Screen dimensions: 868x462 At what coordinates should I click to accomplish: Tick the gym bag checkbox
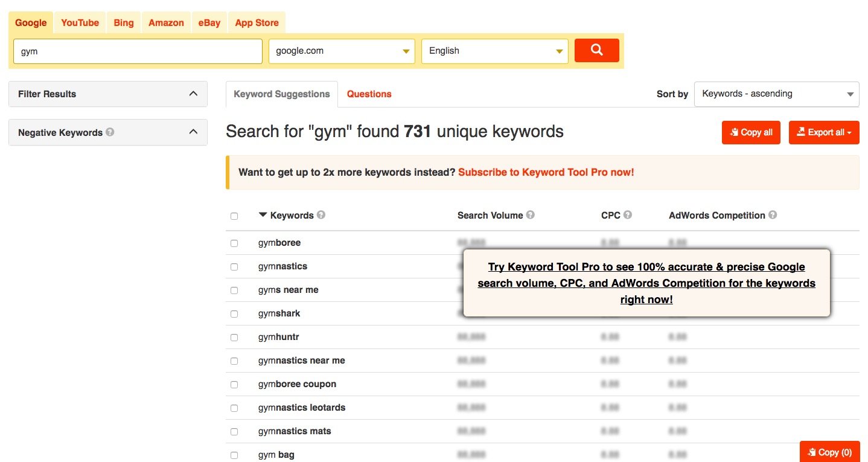[234, 455]
